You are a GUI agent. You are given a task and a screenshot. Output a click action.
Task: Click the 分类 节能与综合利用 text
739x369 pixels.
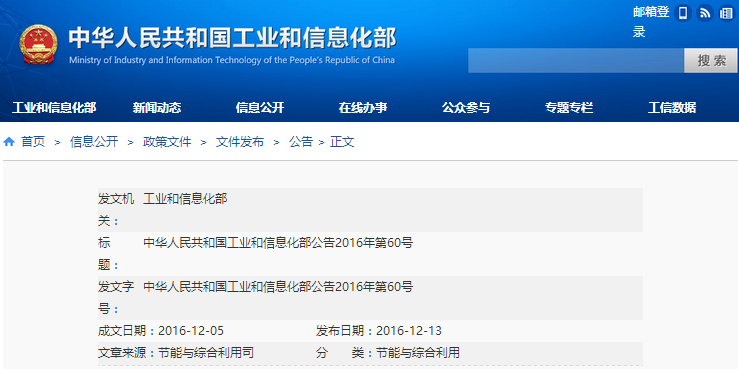click(x=388, y=353)
